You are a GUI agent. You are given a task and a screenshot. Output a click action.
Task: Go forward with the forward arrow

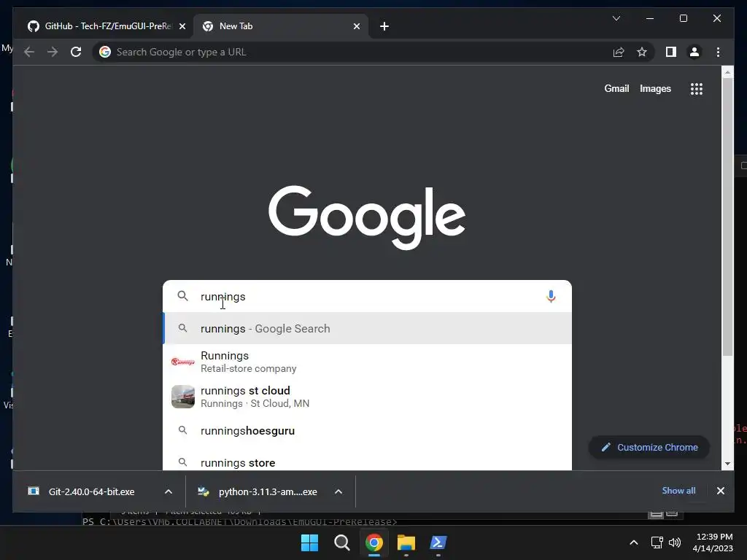(53, 52)
